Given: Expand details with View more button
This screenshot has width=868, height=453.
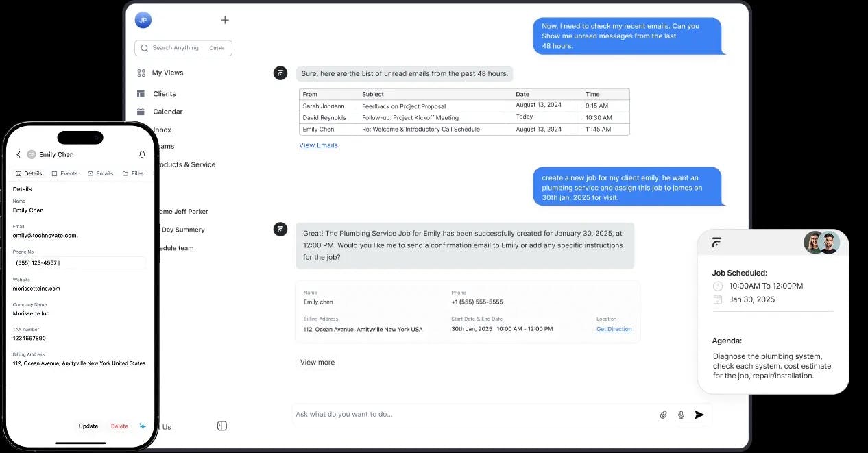Looking at the screenshot, I should [317, 363].
